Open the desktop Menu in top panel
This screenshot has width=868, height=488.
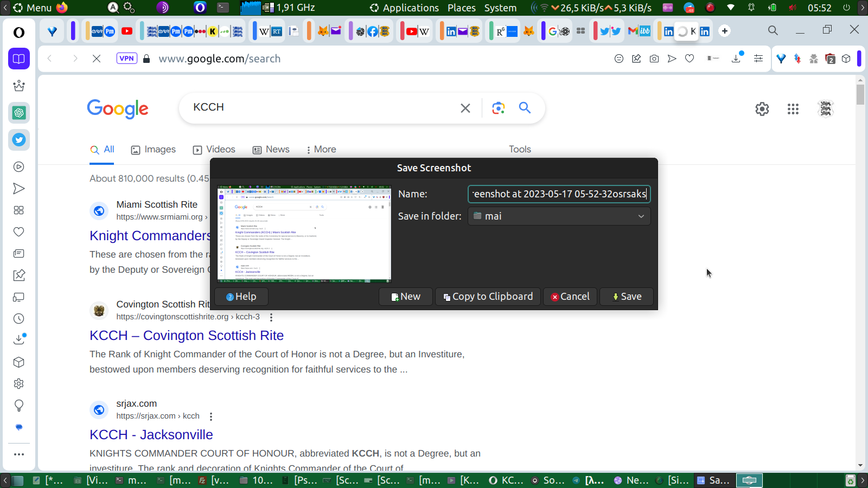pyautogui.click(x=33, y=8)
